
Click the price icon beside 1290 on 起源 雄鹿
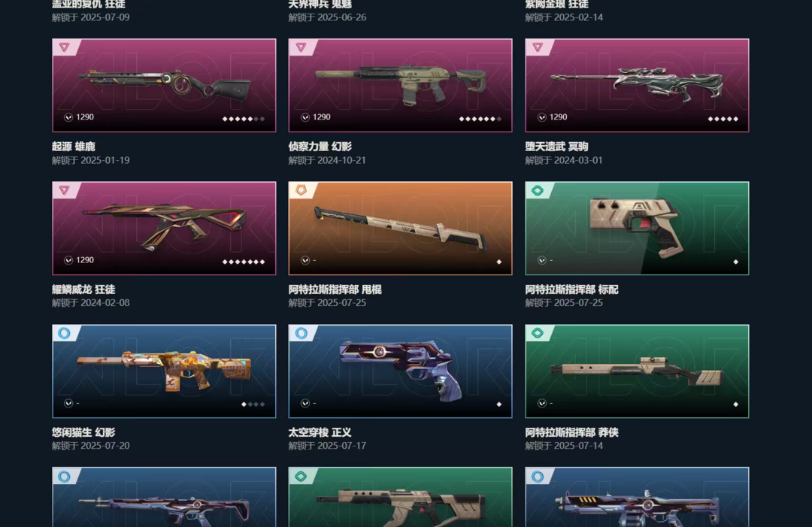point(68,117)
